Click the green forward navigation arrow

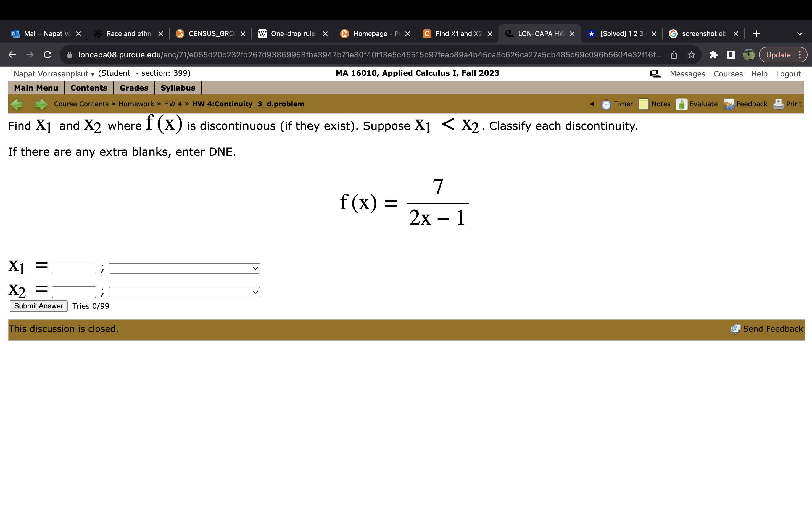click(x=41, y=104)
